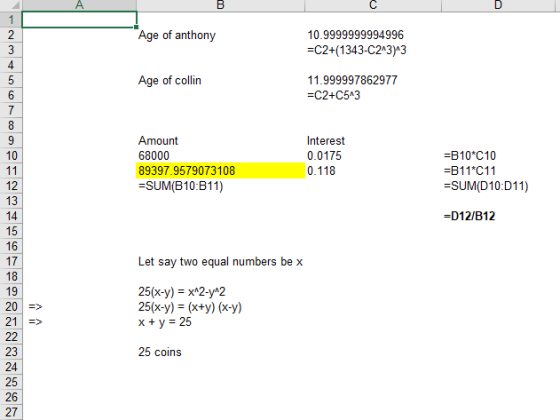
Task: Click formula =C2+C5^3
Action: click(x=334, y=95)
